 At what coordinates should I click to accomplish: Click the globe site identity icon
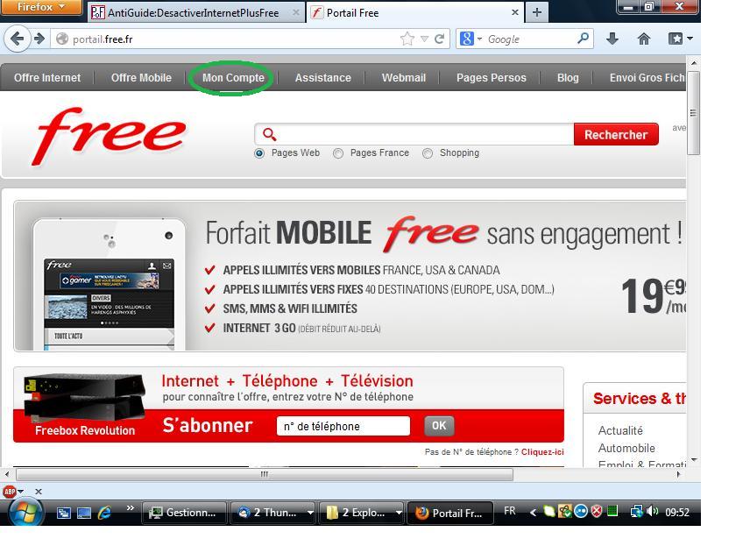[x=62, y=39]
